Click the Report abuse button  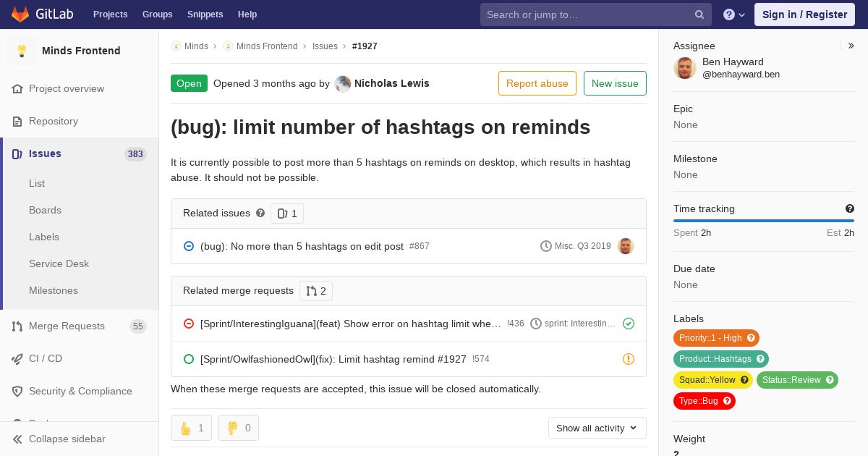[537, 83]
